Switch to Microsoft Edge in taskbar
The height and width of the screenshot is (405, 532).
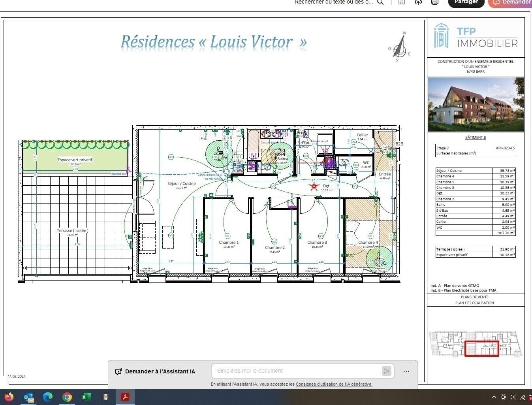pos(48,397)
